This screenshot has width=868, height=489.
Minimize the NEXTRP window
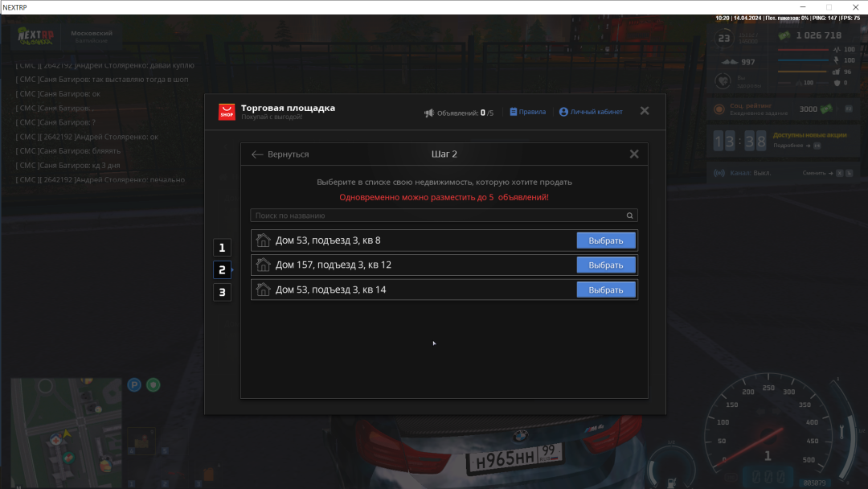[x=803, y=7]
